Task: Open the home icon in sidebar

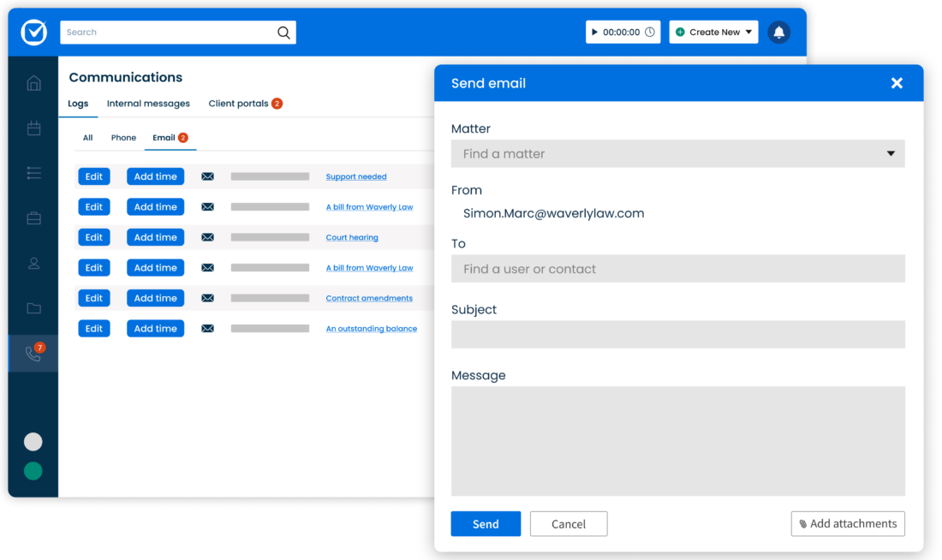Action: coord(33,83)
